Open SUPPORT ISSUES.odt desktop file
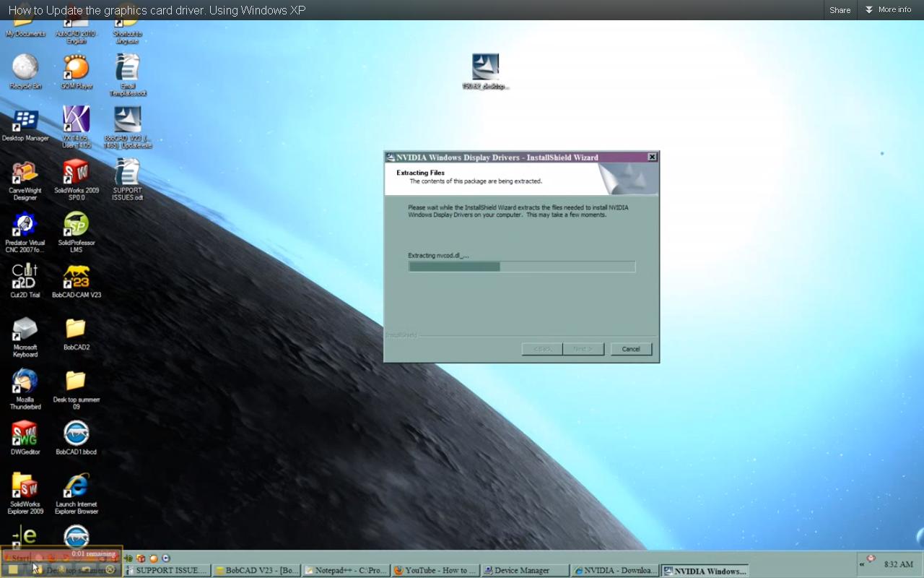Image resolution: width=924 pixels, height=578 pixels. point(128,180)
